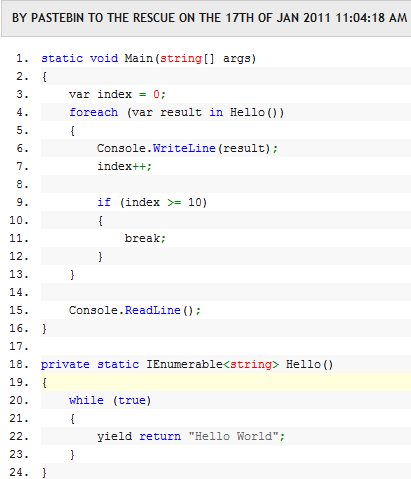Click code line 1 'static void Main(string[] args)'
The width and height of the screenshot is (411, 479).
tap(148, 58)
